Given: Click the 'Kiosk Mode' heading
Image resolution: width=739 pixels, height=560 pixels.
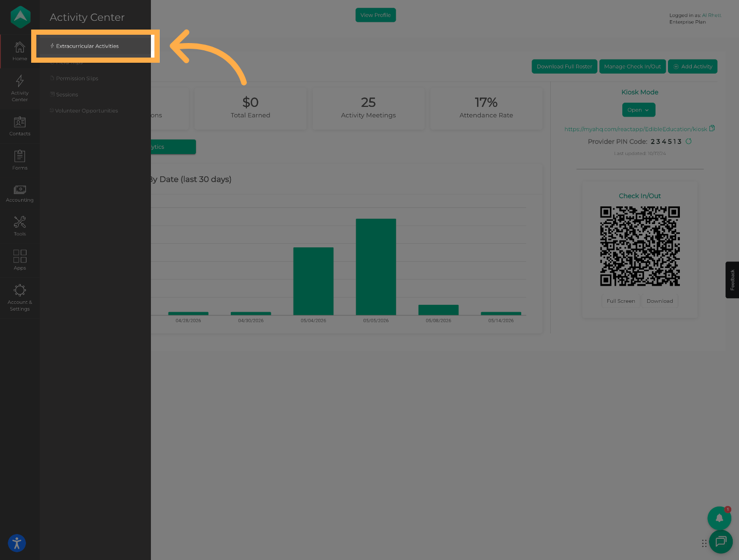Looking at the screenshot, I should pyautogui.click(x=640, y=92).
